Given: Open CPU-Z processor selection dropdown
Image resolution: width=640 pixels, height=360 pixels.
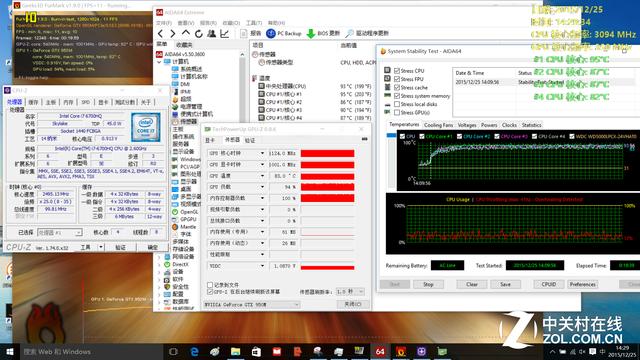Looking at the screenshot, I should pos(60,232).
